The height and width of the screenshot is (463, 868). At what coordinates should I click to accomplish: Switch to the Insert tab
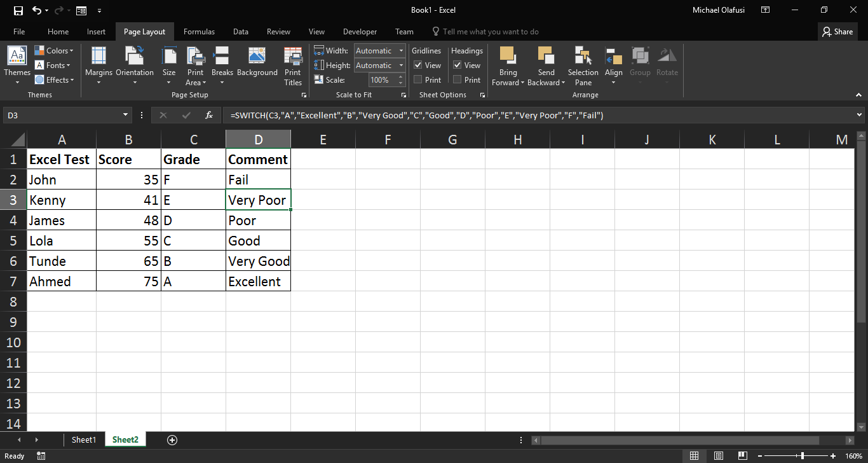[96, 31]
